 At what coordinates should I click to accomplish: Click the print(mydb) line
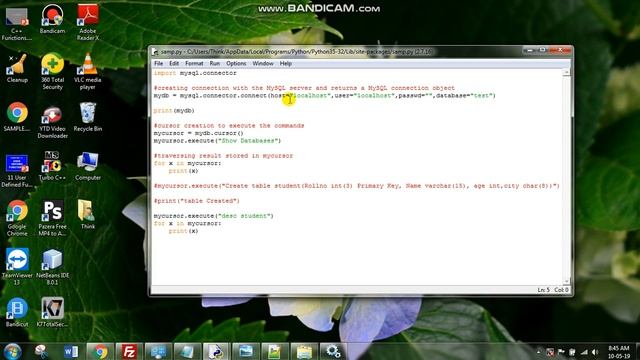pyautogui.click(x=174, y=111)
